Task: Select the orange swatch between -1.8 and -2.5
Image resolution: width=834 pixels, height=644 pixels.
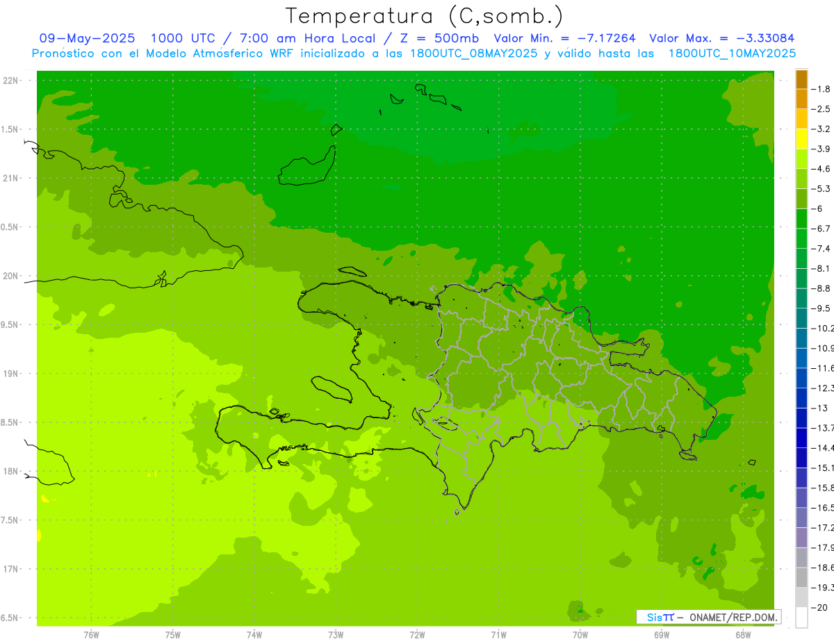Action: 801,99
